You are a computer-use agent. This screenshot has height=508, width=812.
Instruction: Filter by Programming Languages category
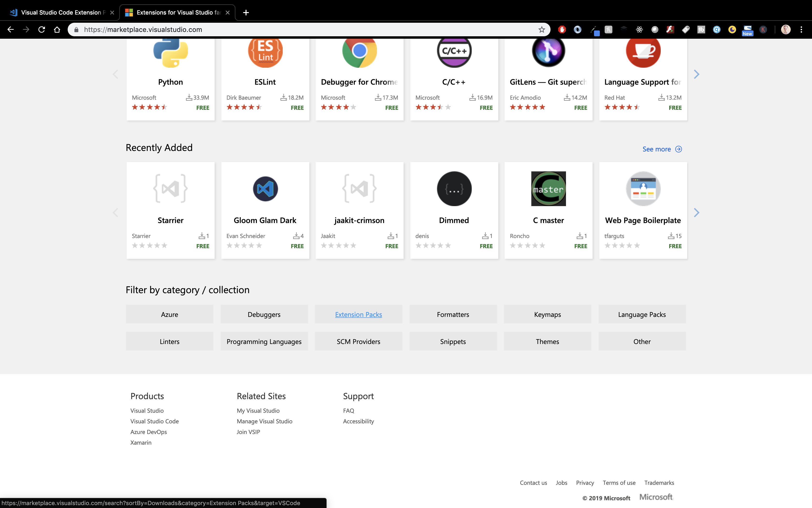(x=264, y=341)
